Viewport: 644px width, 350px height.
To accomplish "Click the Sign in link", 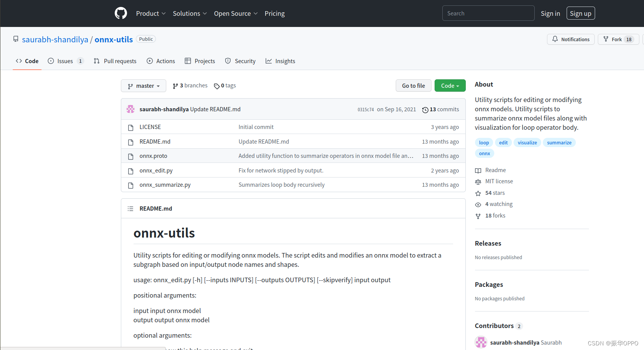I will coord(550,13).
